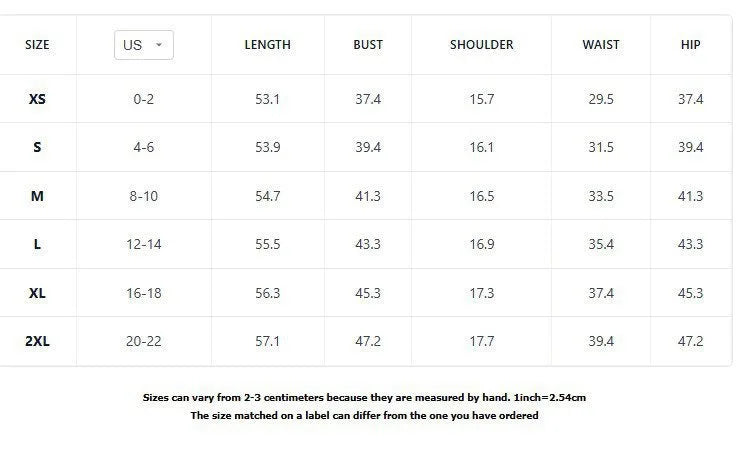Select the XS size row label

click(x=37, y=99)
